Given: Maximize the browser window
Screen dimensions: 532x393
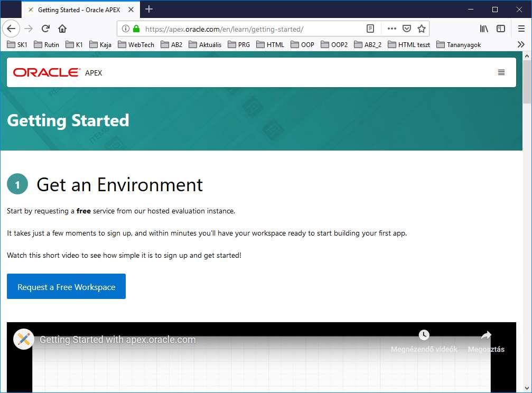Looking at the screenshot, I should (x=495, y=9).
